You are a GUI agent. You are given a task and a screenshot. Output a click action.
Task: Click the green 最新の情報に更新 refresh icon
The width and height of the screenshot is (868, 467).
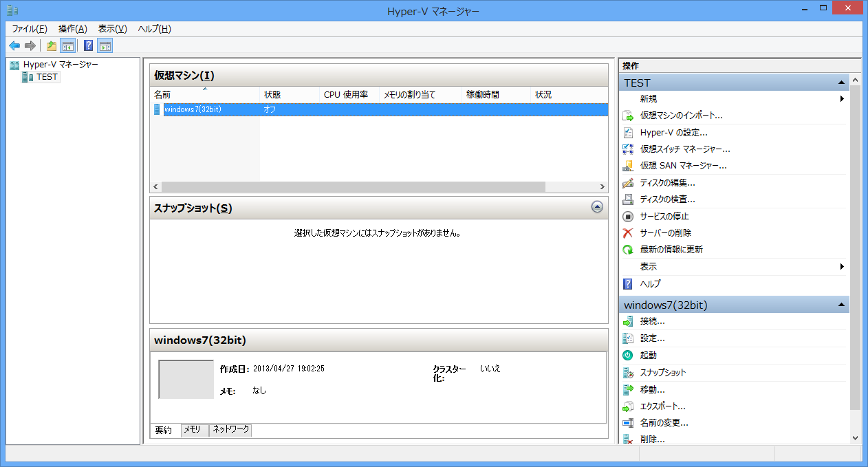tap(627, 250)
